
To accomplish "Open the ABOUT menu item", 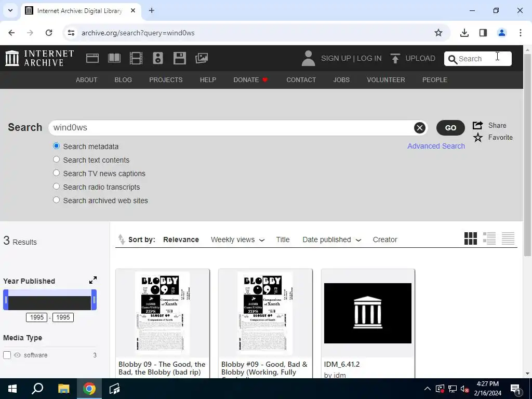I will tap(87, 79).
